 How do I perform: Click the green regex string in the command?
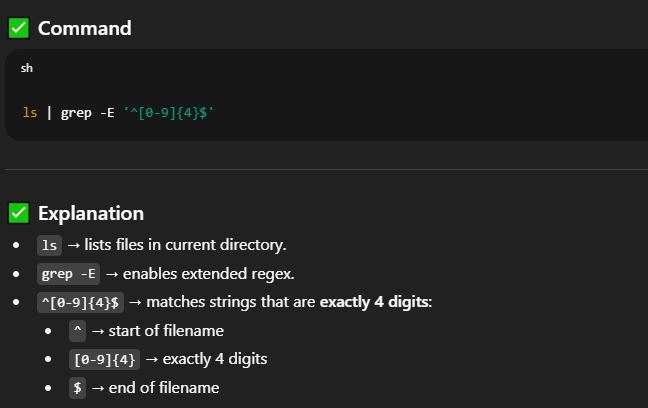point(169,112)
